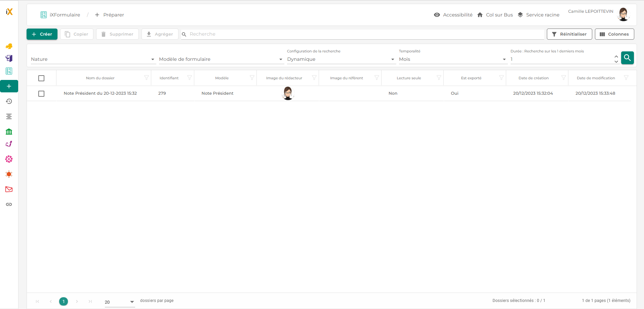The height and width of the screenshot is (309, 644).
Task: Open filter on Image du référent column
Action: pyautogui.click(x=377, y=78)
